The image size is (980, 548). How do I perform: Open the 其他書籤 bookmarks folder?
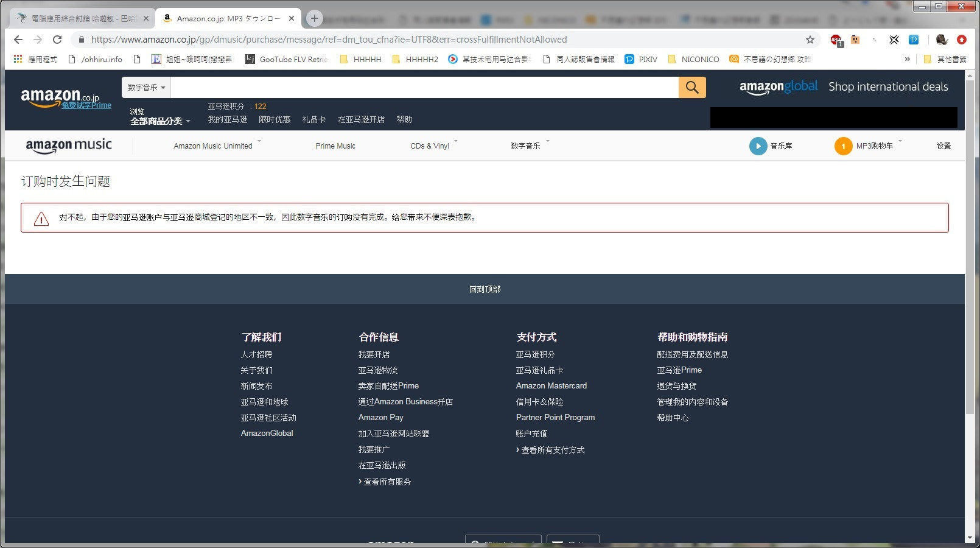pos(945,59)
